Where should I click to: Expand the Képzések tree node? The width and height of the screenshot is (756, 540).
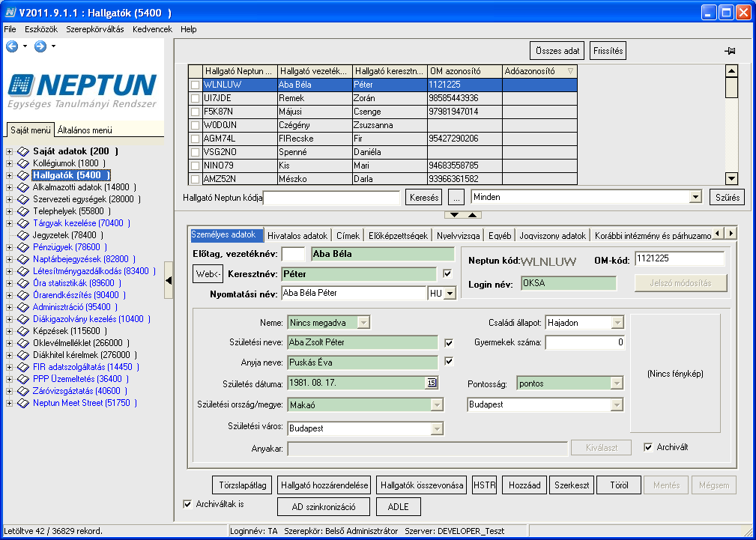coord(9,331)
